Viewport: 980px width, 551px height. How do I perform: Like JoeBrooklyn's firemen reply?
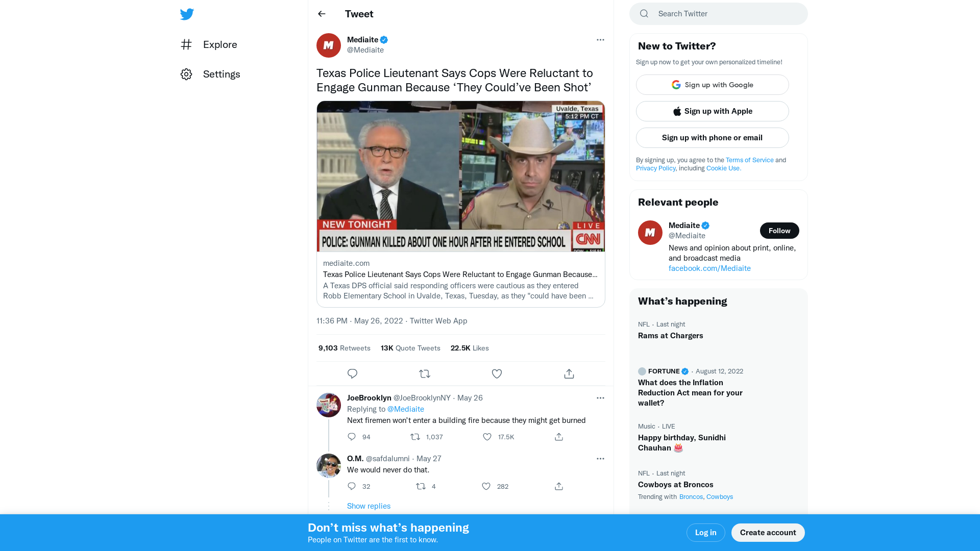click(487, 437)
